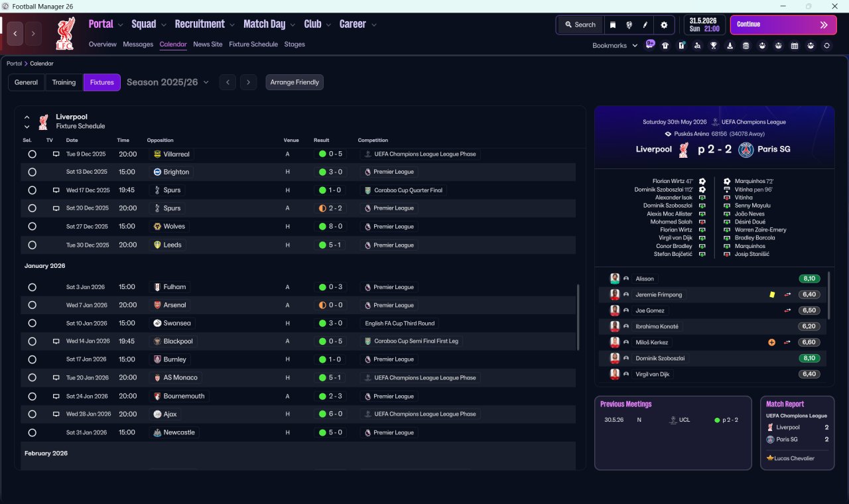The height and width of the screenshot is (504, 849).
Task: Open the Bookmarks dropdown
Action: tap(615, 46)
